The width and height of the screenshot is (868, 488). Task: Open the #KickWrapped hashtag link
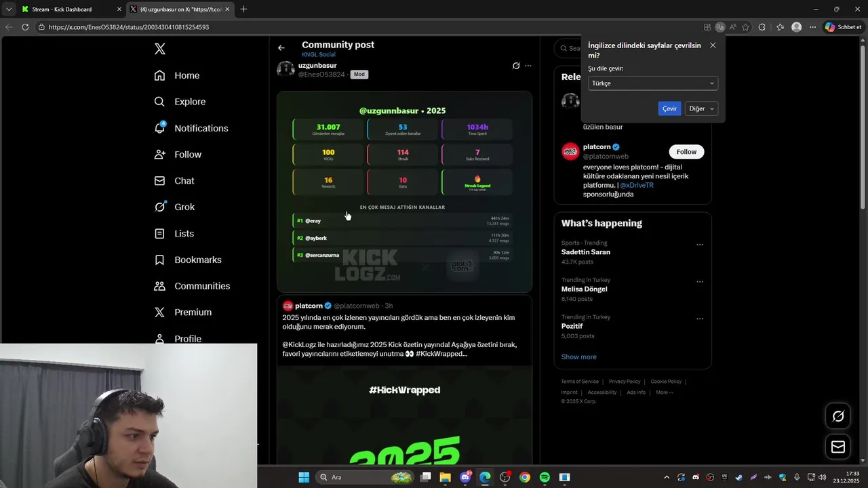(x=441, y=354)
